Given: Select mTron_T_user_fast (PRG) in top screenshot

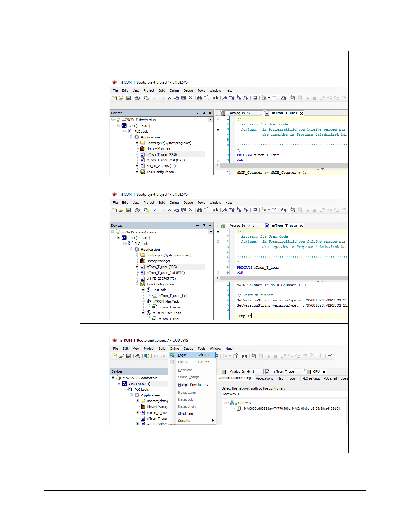Looking at the screenshot, I should [165, 160].
